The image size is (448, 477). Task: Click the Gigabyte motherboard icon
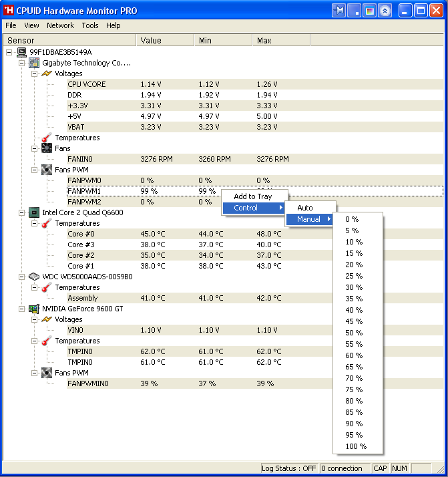(x=34, y=63)
